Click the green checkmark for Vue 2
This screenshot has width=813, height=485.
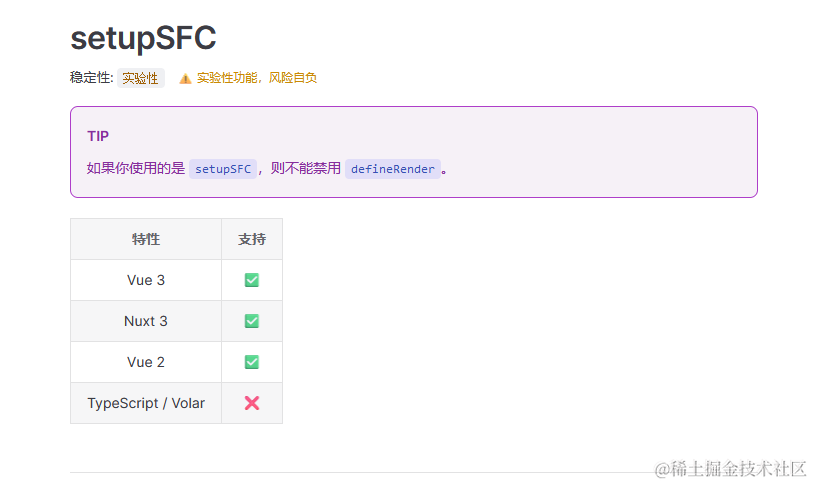(251, 362)
